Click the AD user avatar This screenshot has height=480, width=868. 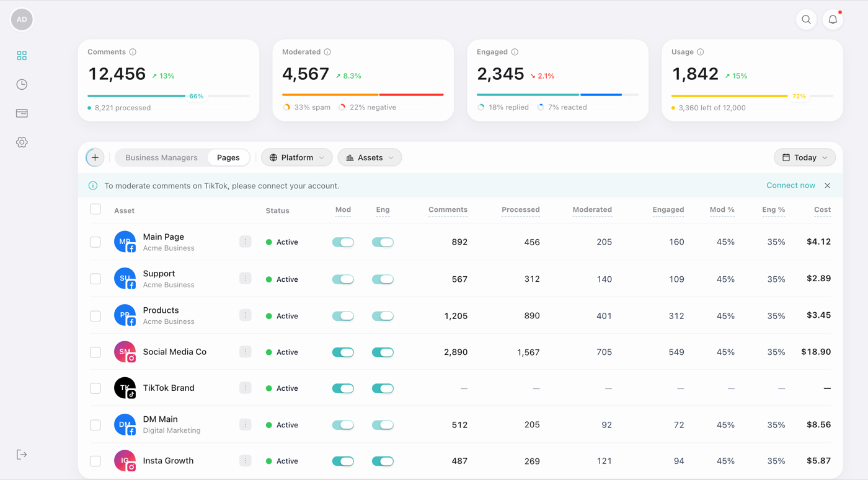coord(22,19)
